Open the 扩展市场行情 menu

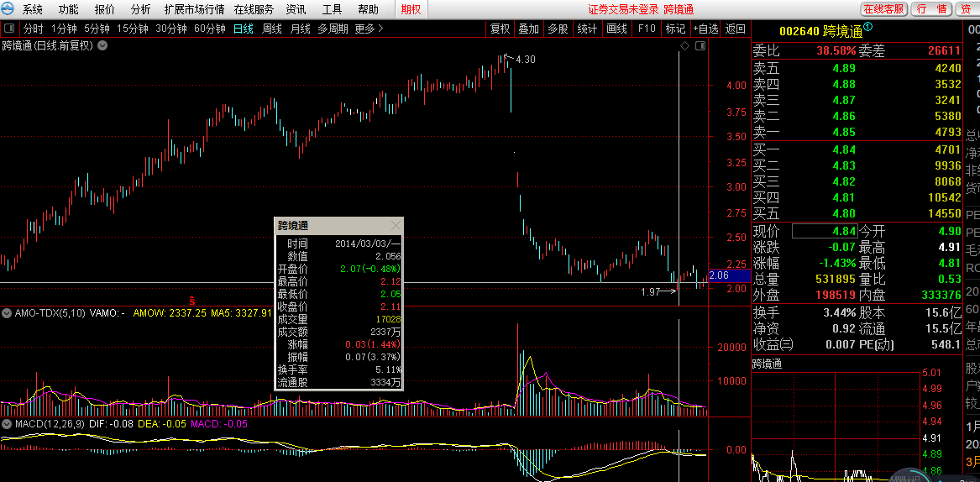(x=194, y=9)
